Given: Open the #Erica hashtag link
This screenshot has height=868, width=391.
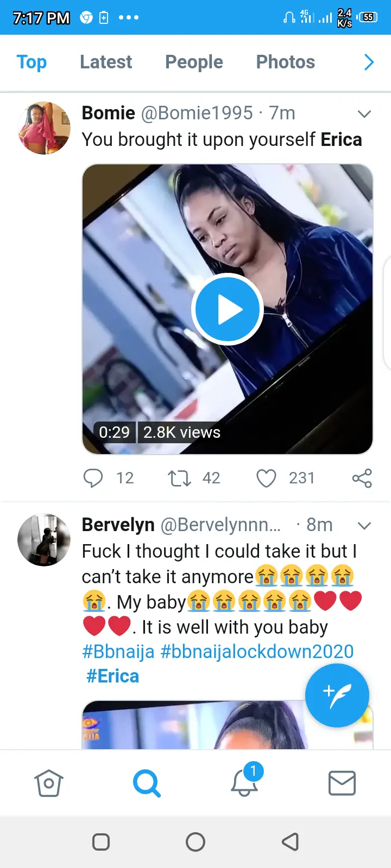Looking at the screenshot, I should (112, 676).
